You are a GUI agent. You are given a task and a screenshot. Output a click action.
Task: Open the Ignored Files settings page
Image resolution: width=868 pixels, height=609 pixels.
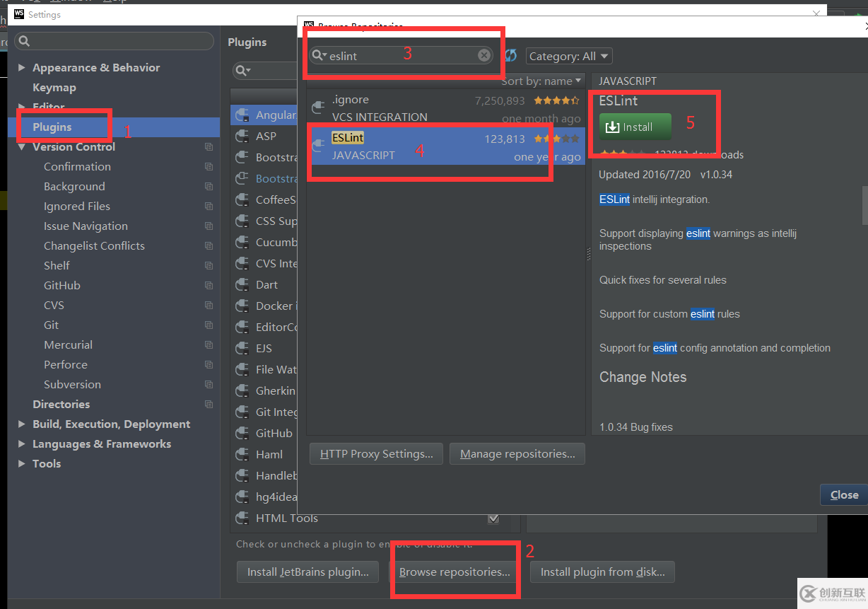tap(77, 207)
